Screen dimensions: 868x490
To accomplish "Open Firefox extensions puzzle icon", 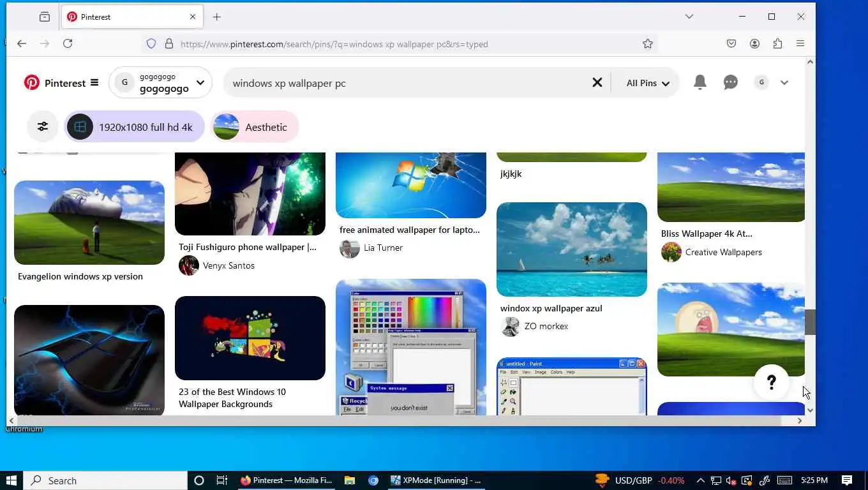I will [777, 43].
